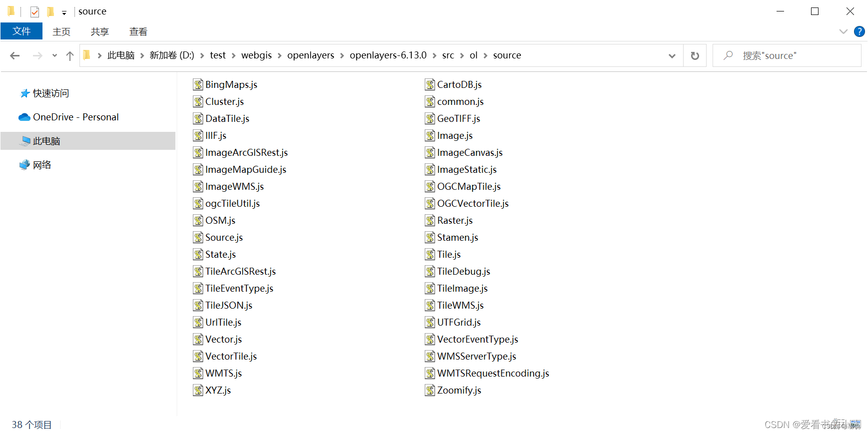Image resolution: width=868 pixels, height=434 pixels.
Task: Navigate to ol in the breadcrumb
Action: [x=474, y=55]
